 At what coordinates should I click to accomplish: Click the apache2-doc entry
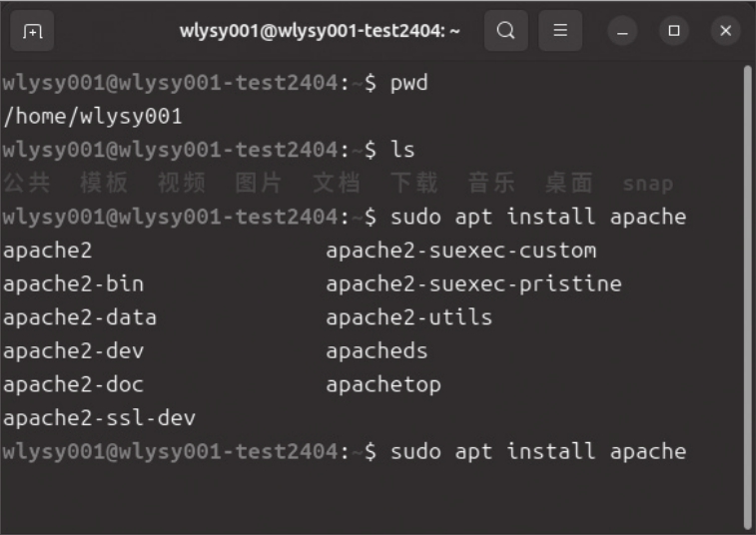point(73,384)
